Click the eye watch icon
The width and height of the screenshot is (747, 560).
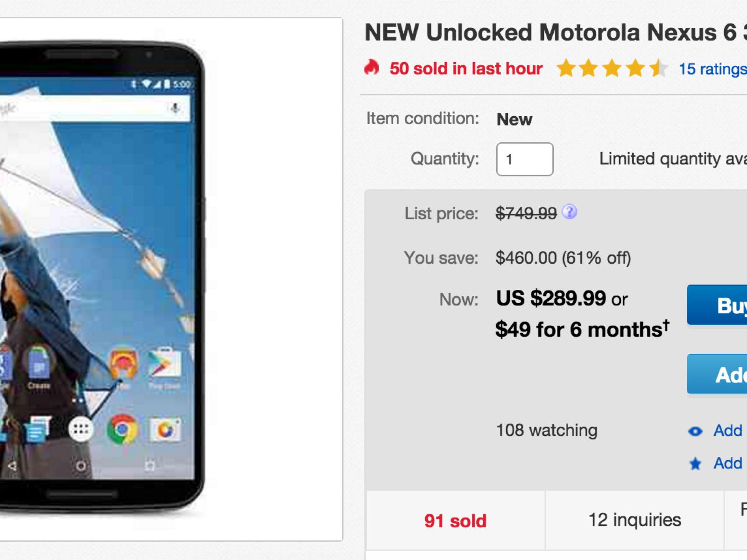pos(695,431)
